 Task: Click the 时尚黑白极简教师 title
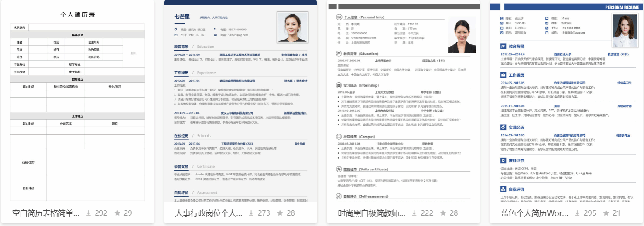pos(372,213)
